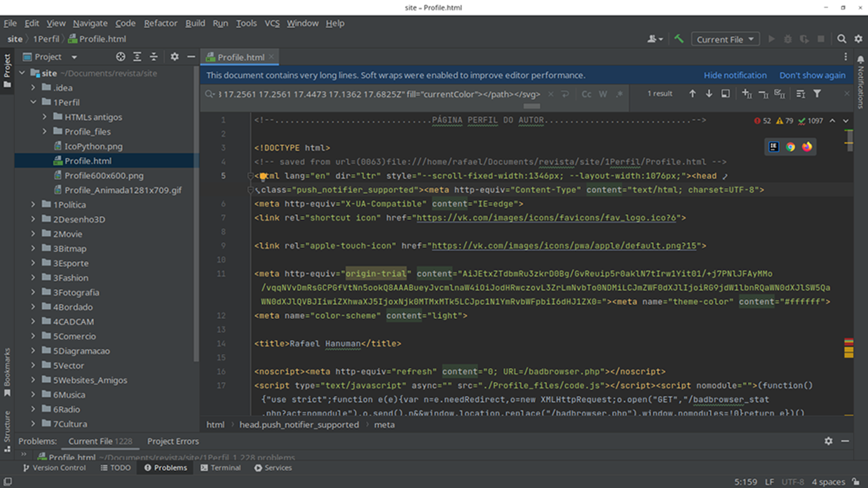
Task: Expand the 3Fotografia folder
Action: pyautogui.click(x=34, y=292)
